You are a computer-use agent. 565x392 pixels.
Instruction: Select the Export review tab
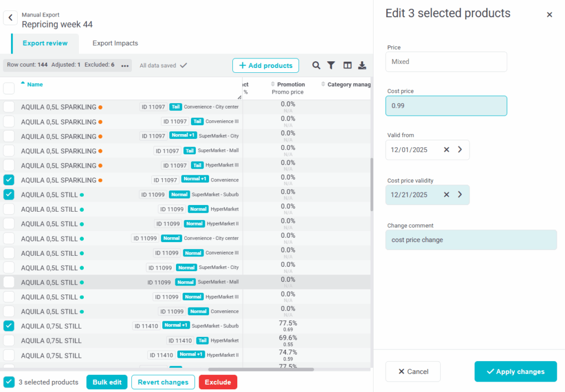(45, 43)
